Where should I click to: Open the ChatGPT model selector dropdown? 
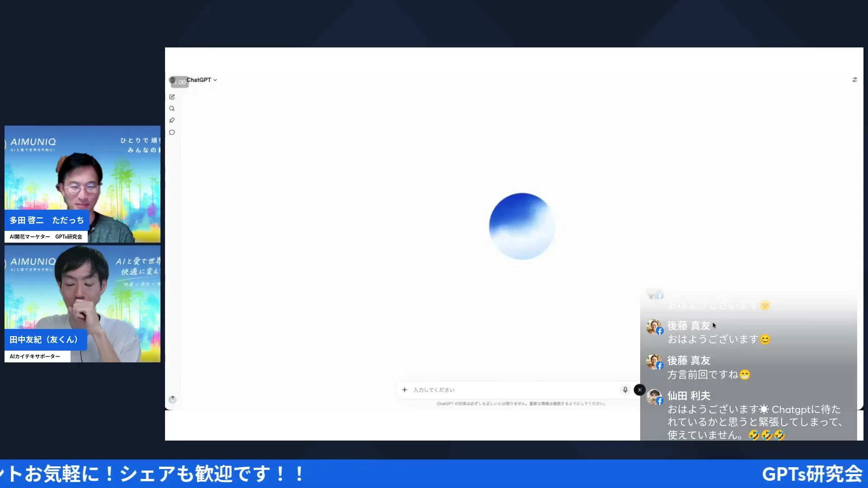coord(202,80)
